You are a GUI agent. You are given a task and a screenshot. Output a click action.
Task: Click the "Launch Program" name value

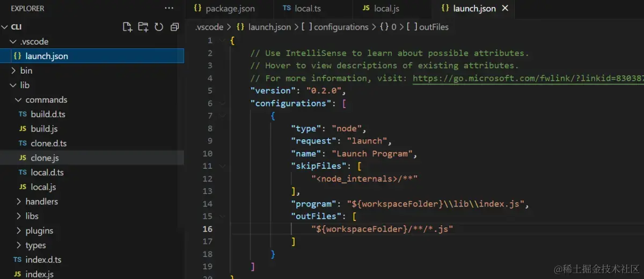tap(372, 154)
